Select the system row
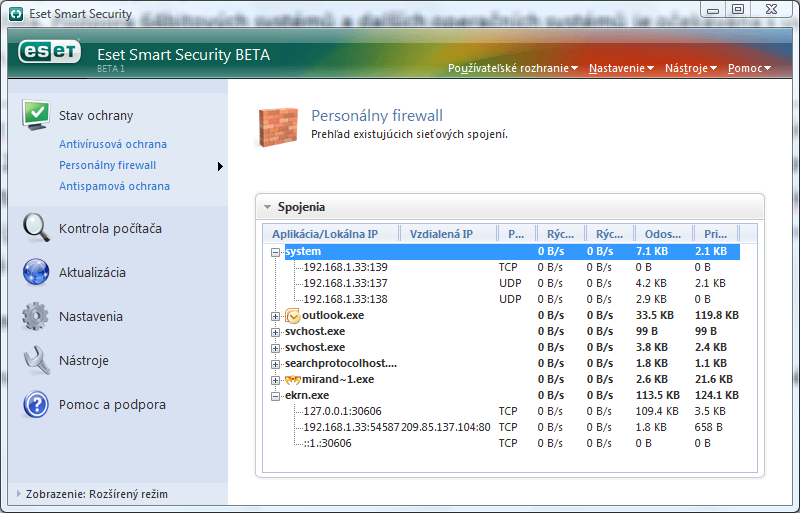The height and width of the screenshot is (513, 800). (512, 251)
